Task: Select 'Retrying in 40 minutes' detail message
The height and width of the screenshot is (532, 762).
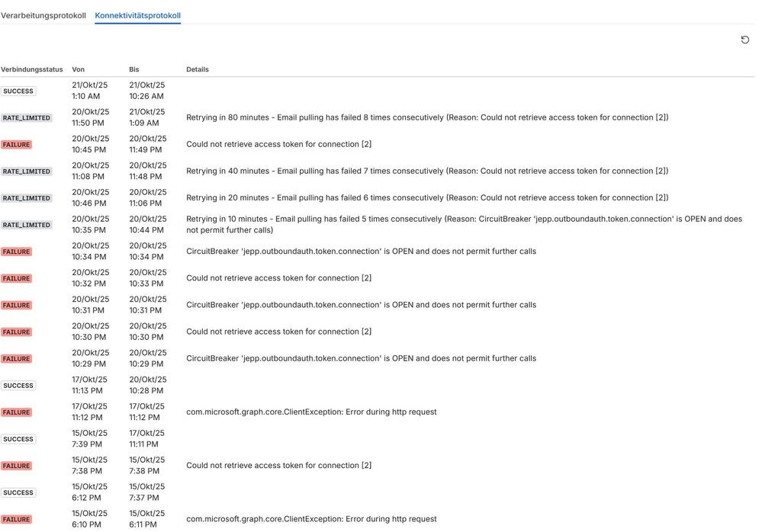Action: click(x=427, y=171)
